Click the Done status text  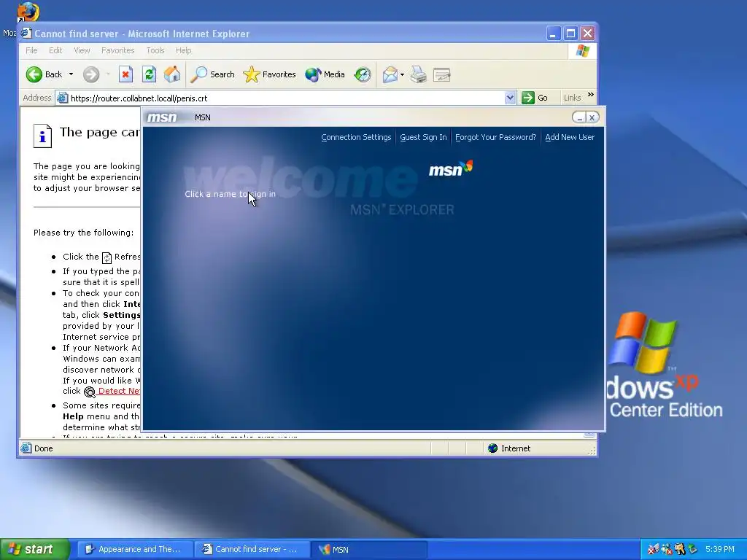[x=43, y=448]
